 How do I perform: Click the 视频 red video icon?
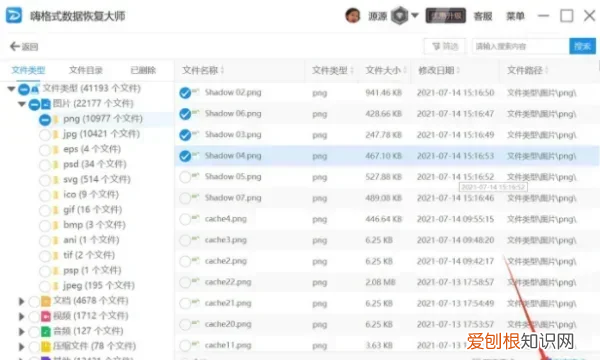[46, 316]
